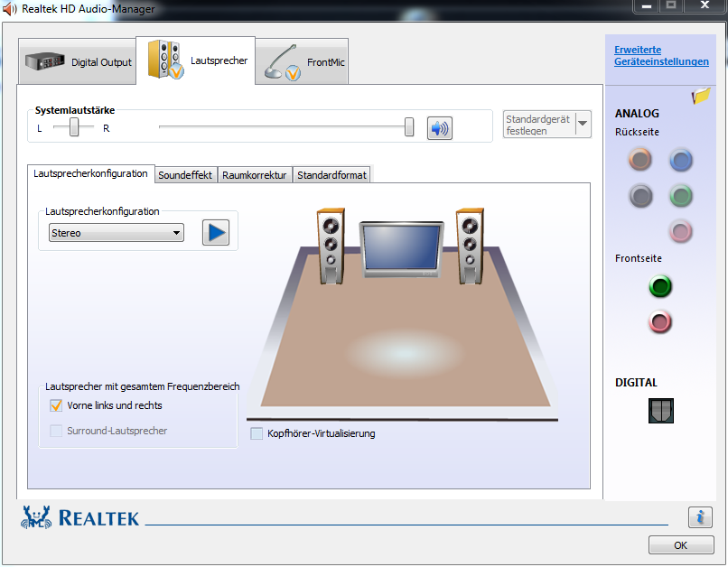Toggle Vorne links und rechts checkbox
This screenshot has width=728, height=567.
pyautogui.click(x=56, y=405)
